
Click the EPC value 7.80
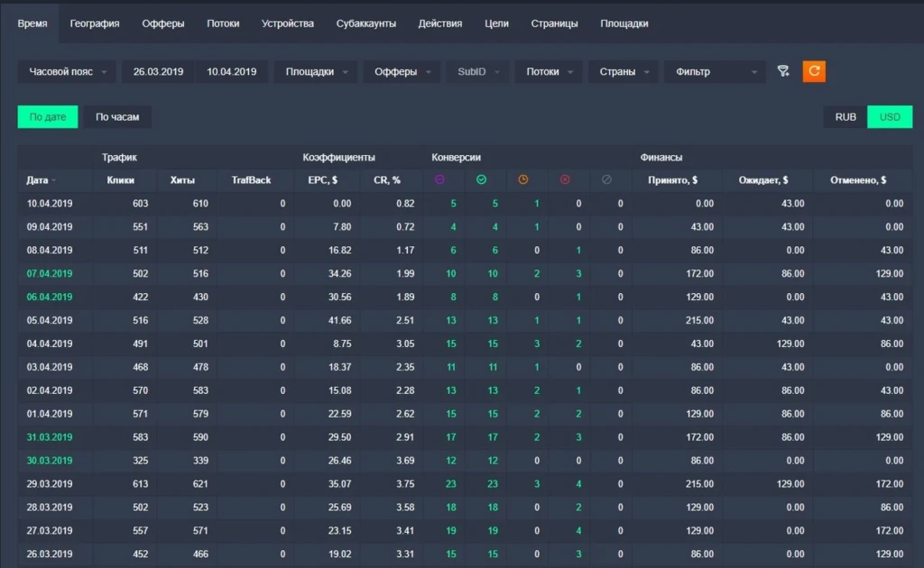(x=342, y=227)
